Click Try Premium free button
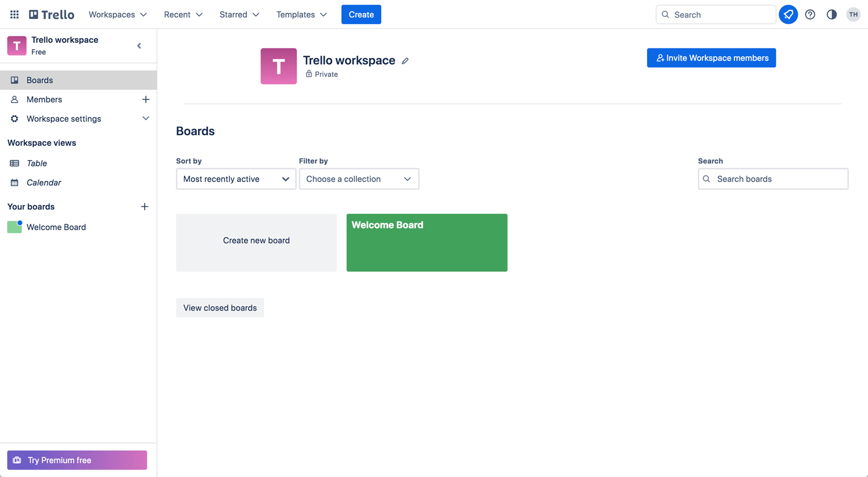Image resolution: width=868 pixels, height=477 pixels. [x=77, y=460]
